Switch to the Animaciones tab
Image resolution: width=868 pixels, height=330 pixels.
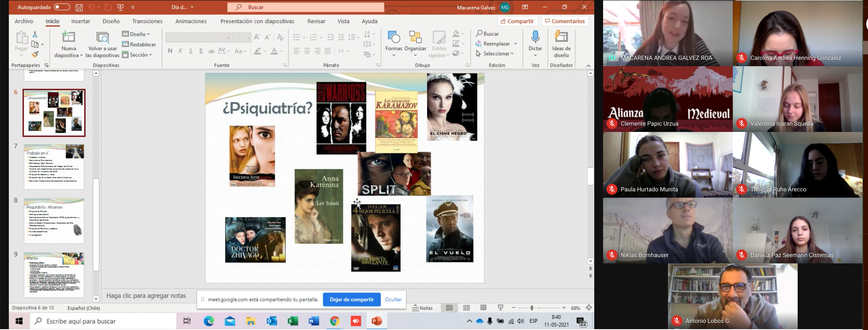(x=191, y=21)
